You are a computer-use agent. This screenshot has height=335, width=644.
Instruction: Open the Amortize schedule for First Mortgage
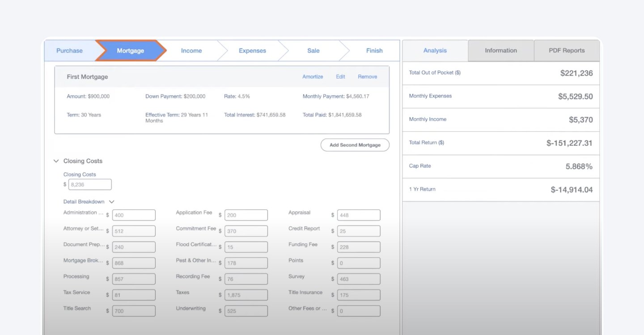(x=312, y=76)
